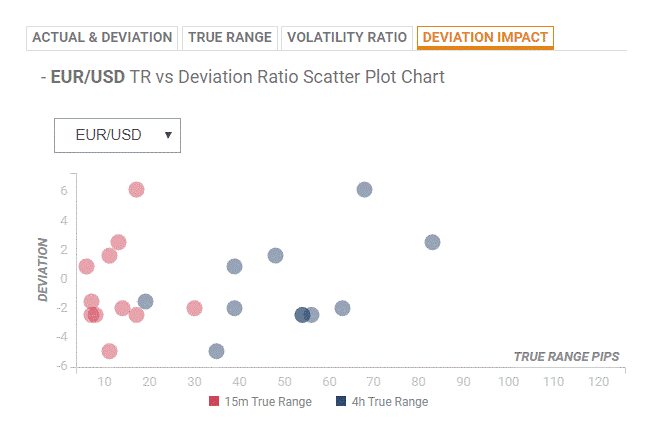Select the blue data point at deviation 6
The height and width of the screenshot is (428, 661).
point(364,189)
